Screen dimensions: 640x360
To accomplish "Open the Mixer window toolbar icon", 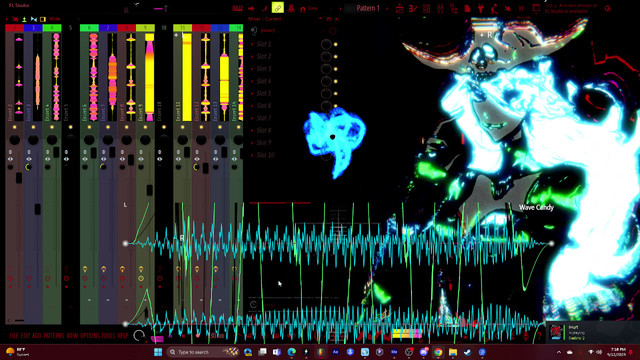I will click(440, 9).
